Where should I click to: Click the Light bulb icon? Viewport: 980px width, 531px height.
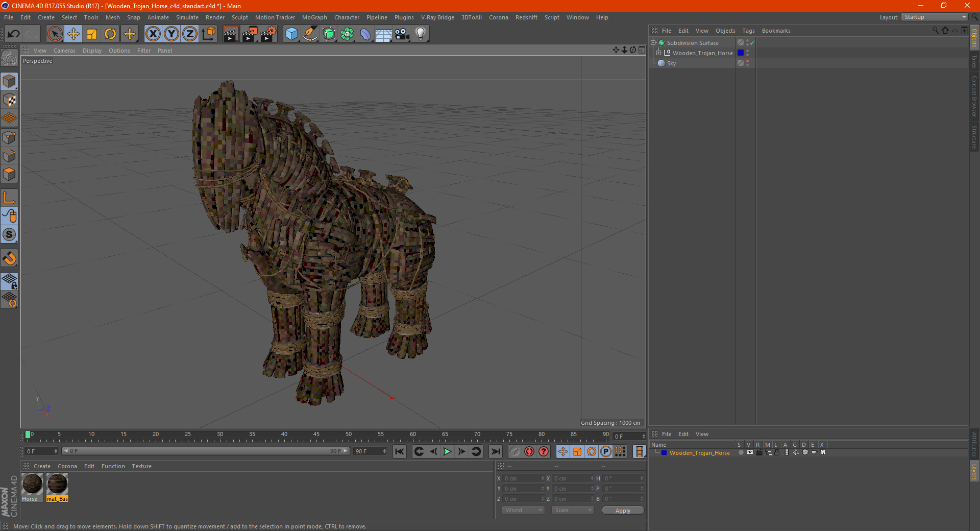tap(420, 34)
